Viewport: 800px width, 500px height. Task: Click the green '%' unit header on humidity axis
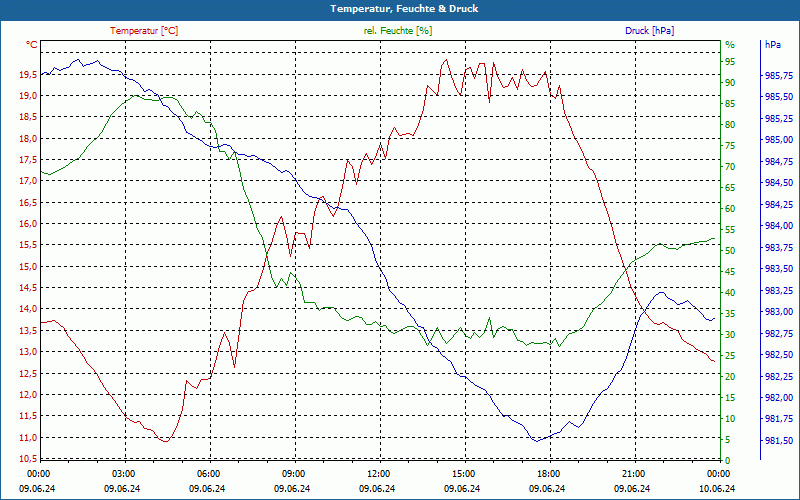click(730, 45)
